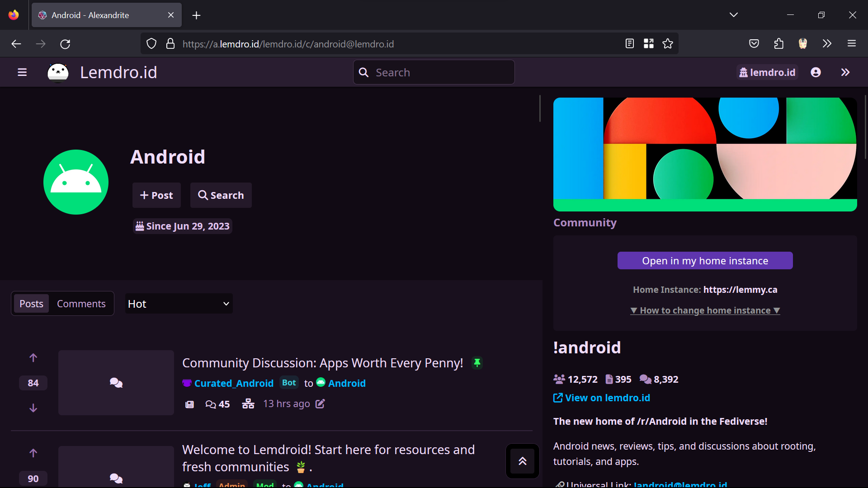This screenshot has height=488, width=868.
Task: Upvote the Apps Worth Every Penny post
Action: (33, 358)
